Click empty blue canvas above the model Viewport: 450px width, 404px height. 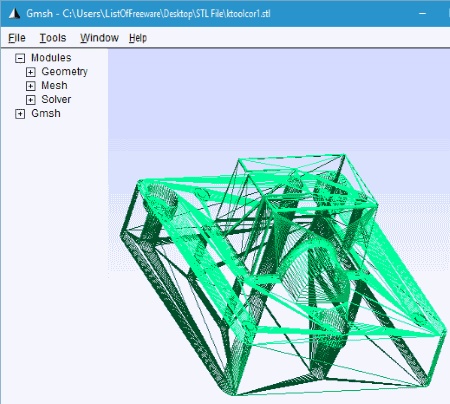[x=279, y=100]
